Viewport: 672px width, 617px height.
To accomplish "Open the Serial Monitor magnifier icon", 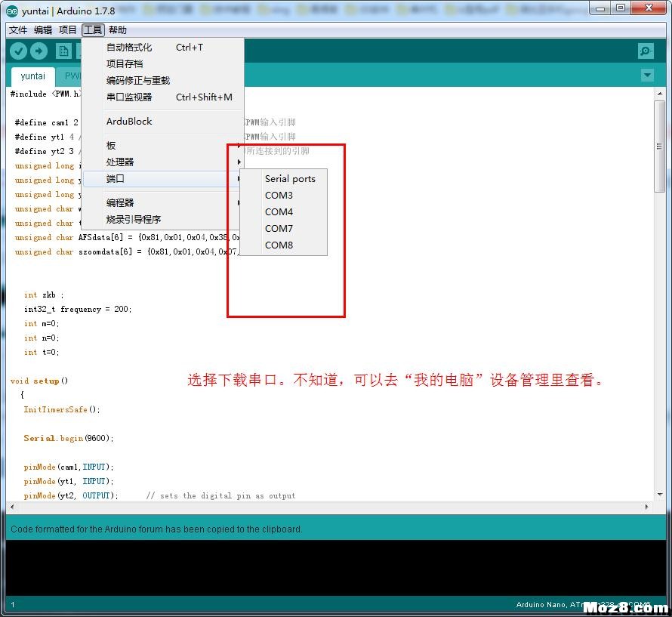I will tap(646, 51).
